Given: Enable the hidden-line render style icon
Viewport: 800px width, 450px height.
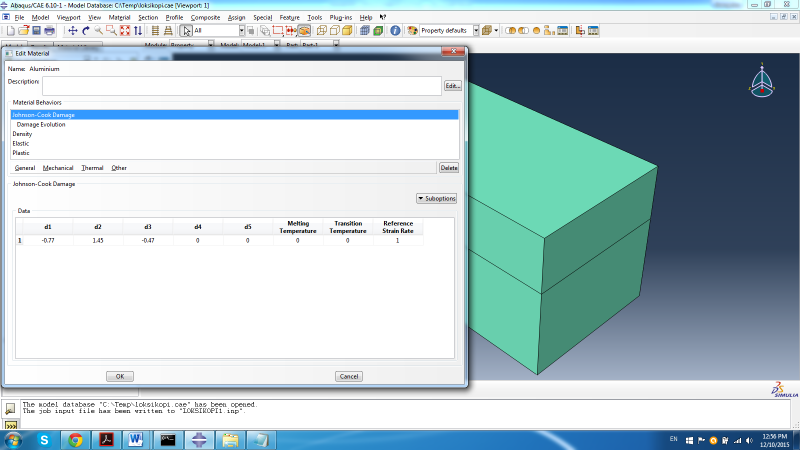Looking at the screenshot, I should click(335, 31).
